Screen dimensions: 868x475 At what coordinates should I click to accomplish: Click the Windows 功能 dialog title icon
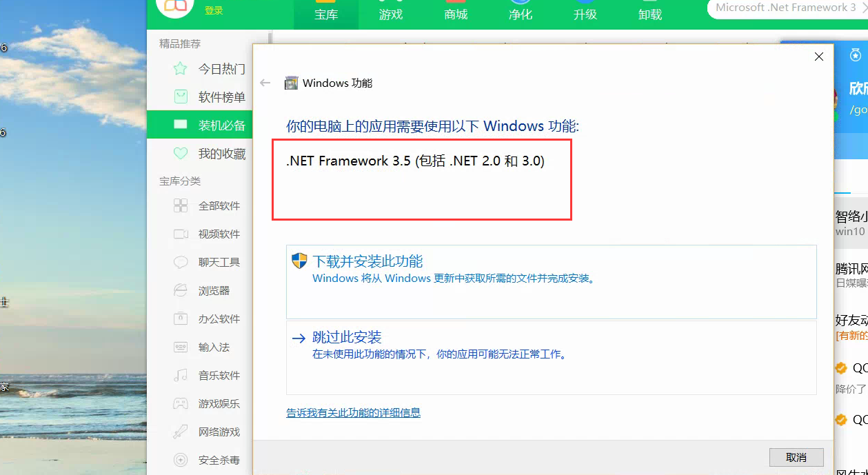[x=292, y=83]
